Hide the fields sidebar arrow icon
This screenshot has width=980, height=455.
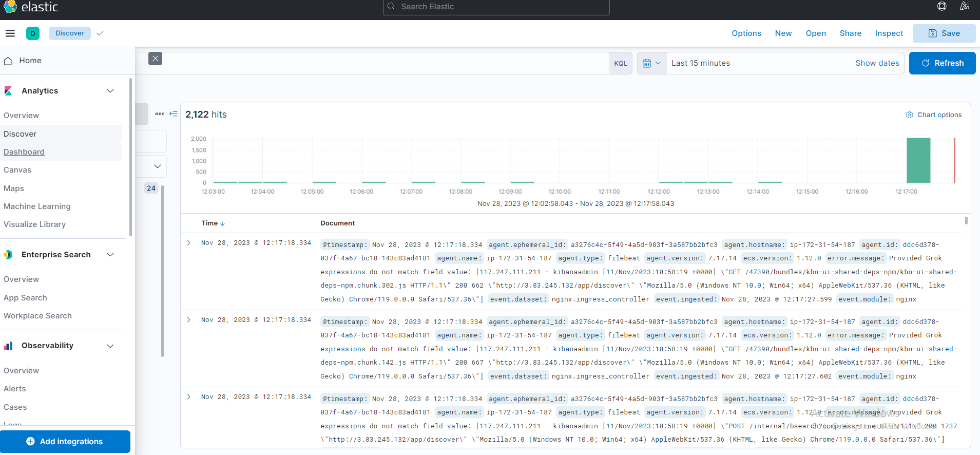174,114
